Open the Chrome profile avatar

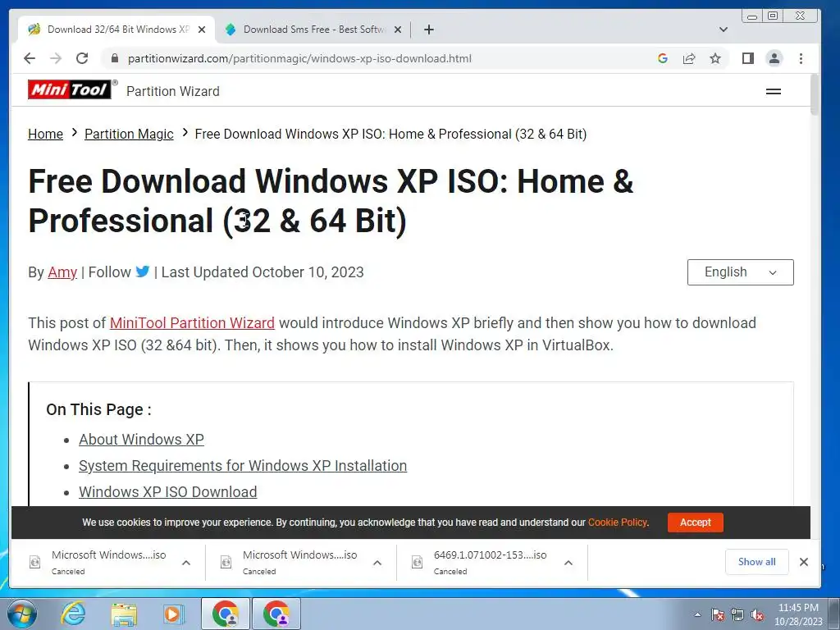click(774, 58)
